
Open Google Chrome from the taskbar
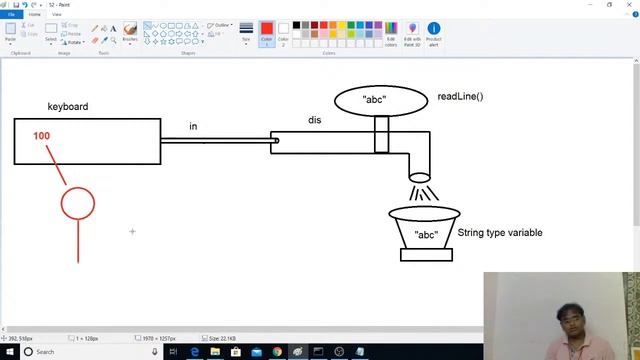pyautogui.click(x=277, y=352)
